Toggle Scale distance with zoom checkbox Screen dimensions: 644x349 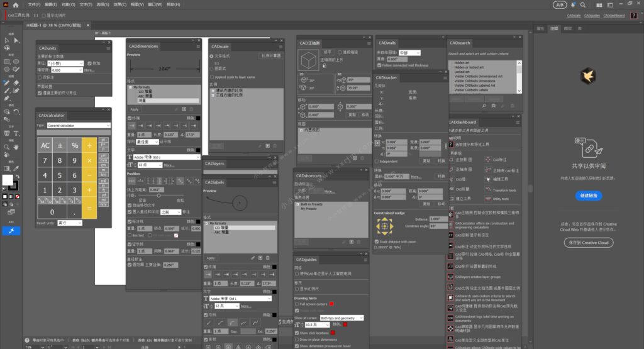[x=377, y=241]
